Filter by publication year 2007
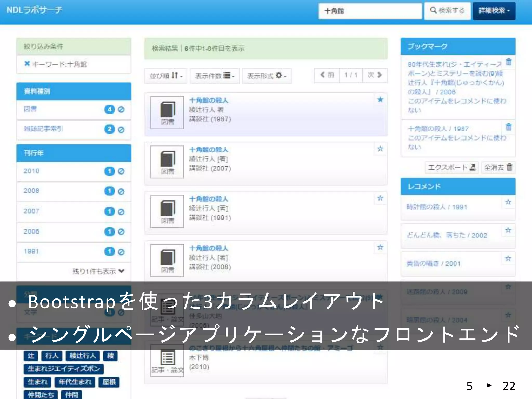532x399 pixels. point(31,211)
